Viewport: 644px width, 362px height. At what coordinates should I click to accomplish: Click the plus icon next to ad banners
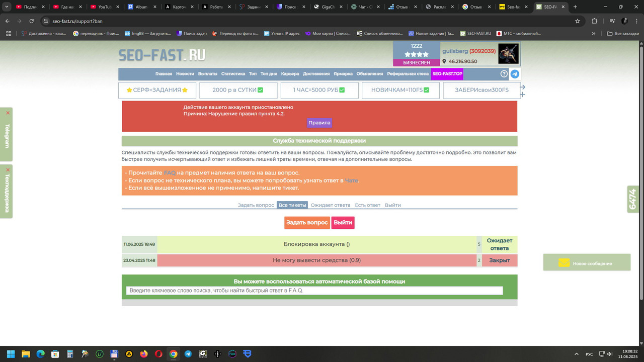[522, 95]
